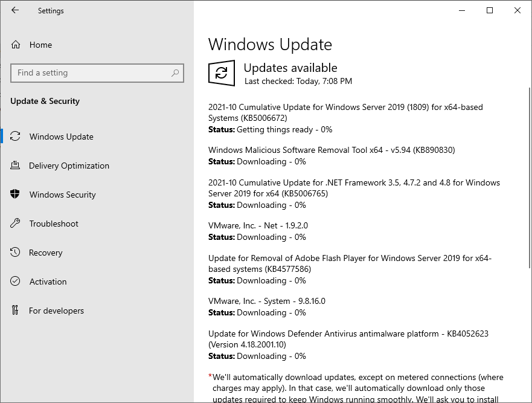Open the Home settings page
This screenshot has width=532, height=403.
coord(40,45)
